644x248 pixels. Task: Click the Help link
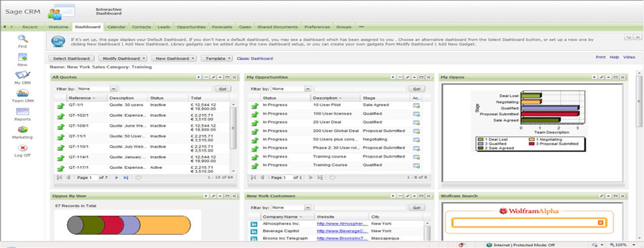(x=614, y=58)
